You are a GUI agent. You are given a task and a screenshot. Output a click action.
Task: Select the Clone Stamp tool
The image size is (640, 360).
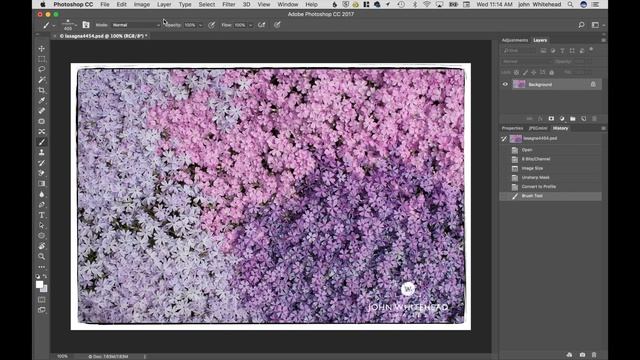pyautogui.click(x=42, y=152)
